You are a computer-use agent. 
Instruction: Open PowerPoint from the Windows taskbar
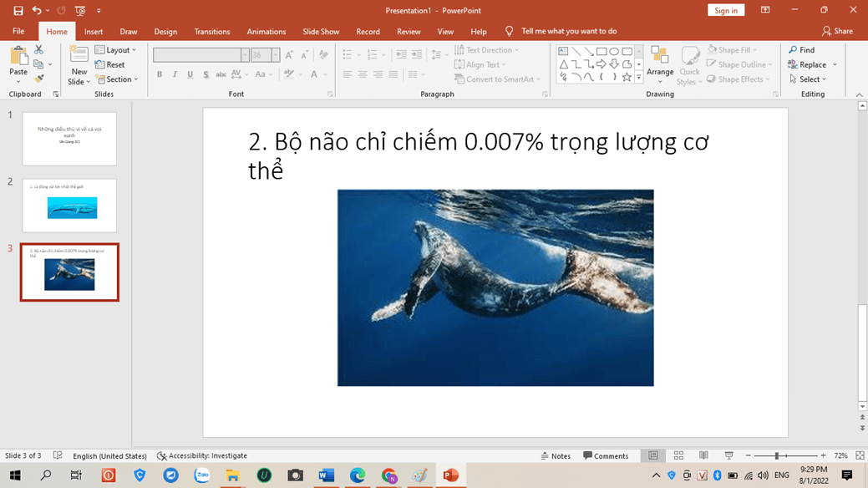(450, 475)
